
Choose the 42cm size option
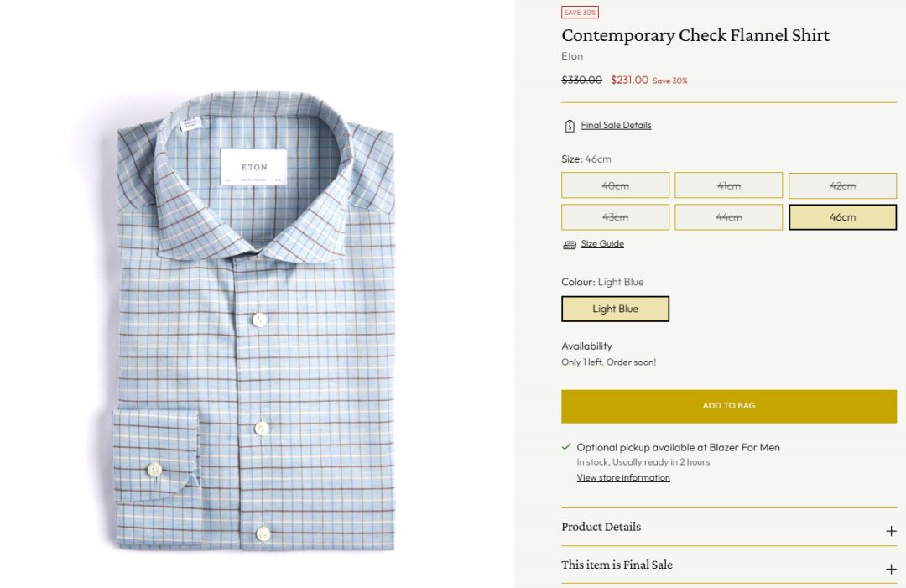click(842, 185)
